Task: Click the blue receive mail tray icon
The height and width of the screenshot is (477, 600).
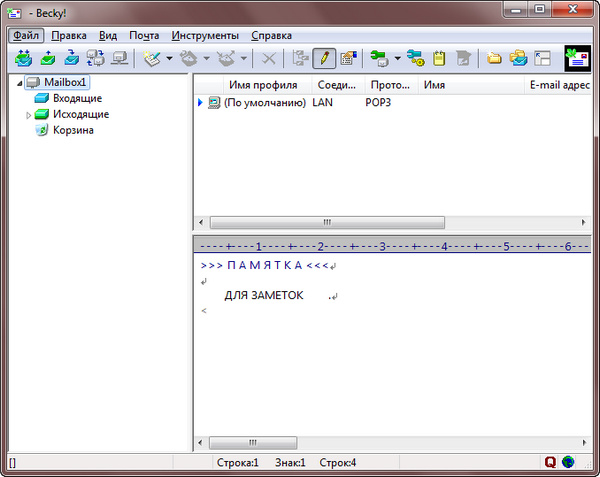Action: pos(72,58)
